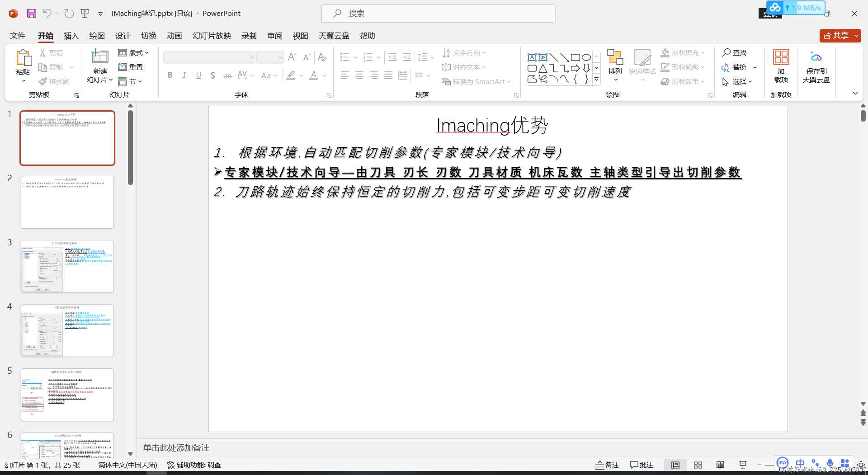Screen dimensions: 868x475
Task: Start slideshow from status bar
Action: 743,465
